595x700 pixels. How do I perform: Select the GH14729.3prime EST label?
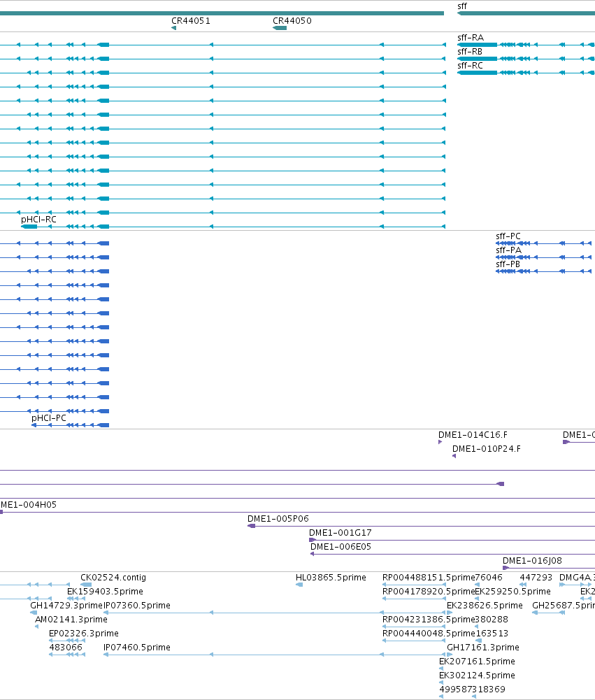coord(66,606)
